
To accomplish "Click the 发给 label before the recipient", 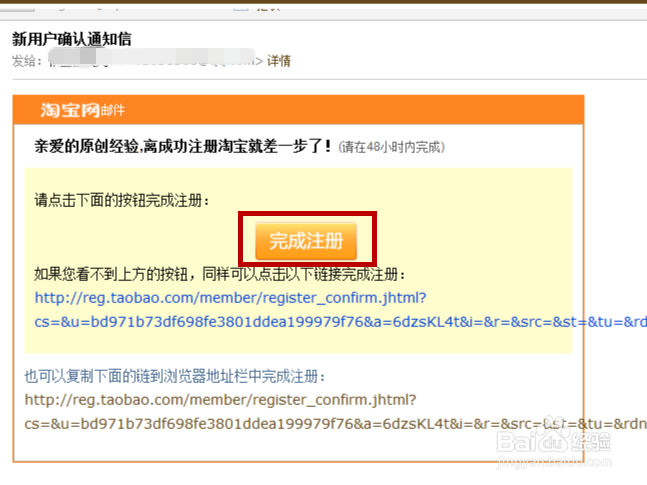I will coord(27,62).
